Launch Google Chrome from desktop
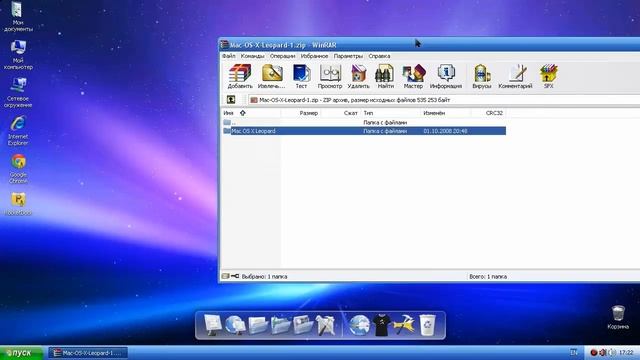 (18, 169)
